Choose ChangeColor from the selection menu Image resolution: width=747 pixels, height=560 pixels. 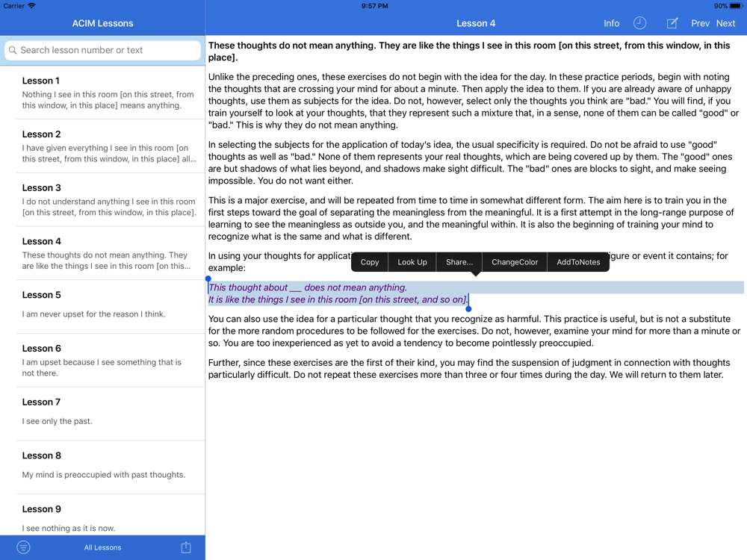pos(515,262)
